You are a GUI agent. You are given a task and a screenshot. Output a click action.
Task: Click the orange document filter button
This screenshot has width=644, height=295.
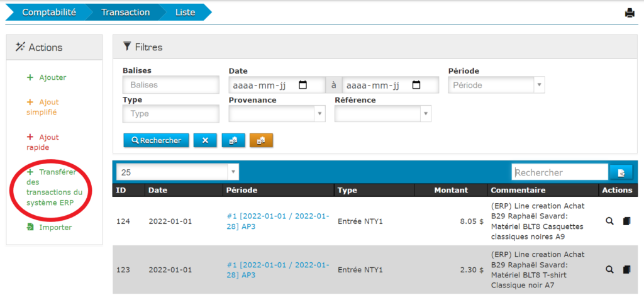click(261, 140)
